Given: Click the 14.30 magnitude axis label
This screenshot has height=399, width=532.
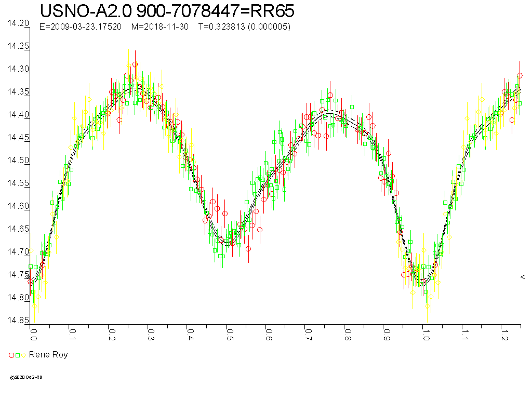Looking at the screenshot, I should point(19,69).
